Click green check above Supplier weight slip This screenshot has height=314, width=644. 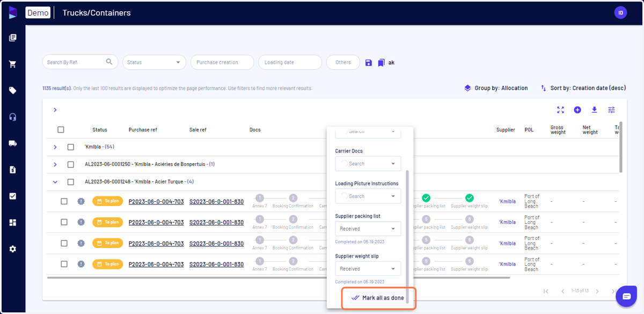469,198
